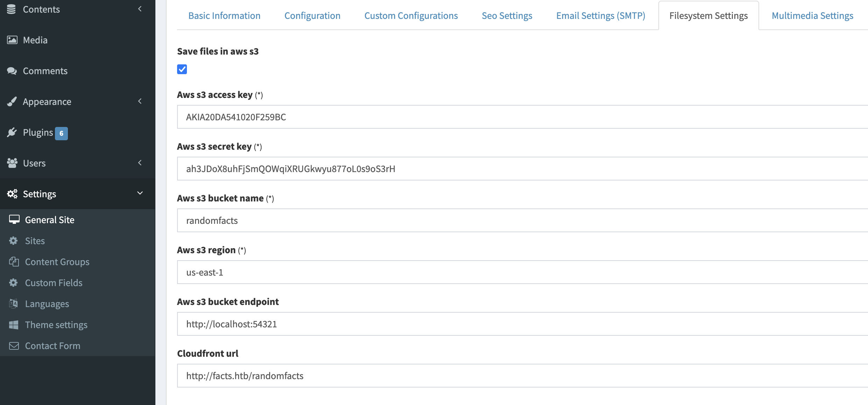Collapse the Settings menu chevron
This screenshot has width=868, height=405.
(140, 193)
